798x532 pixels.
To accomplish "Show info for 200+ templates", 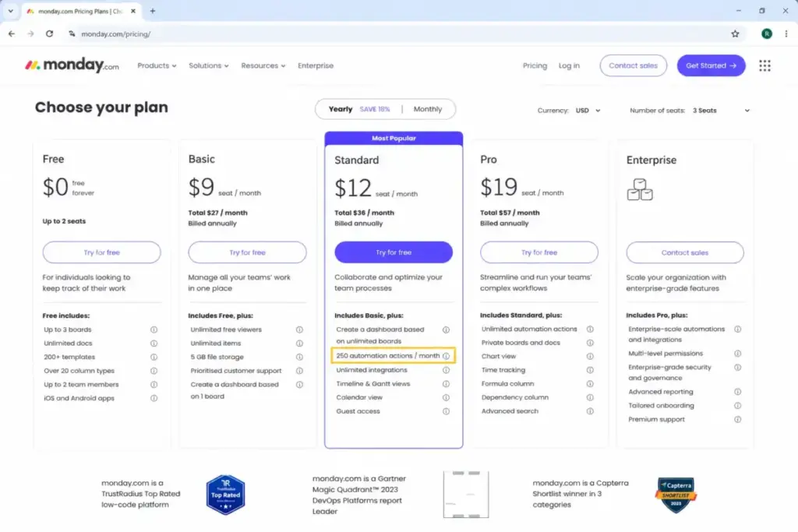I will pyautogui.click(x=154, y=357).
